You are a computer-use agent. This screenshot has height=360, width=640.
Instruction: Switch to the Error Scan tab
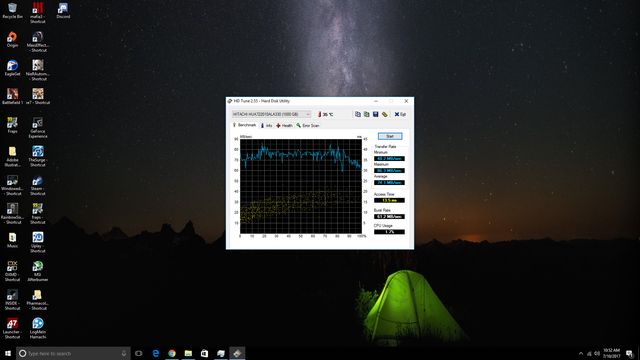click(x=308, y=126)
